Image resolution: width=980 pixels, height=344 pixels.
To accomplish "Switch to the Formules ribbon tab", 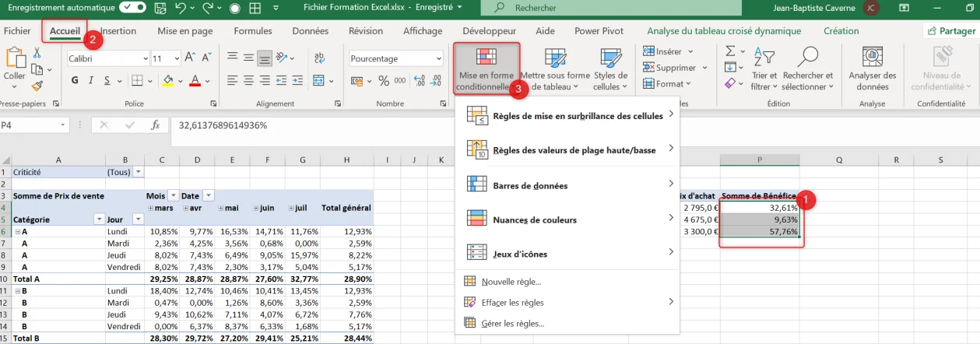I will [x=253, y=31].
